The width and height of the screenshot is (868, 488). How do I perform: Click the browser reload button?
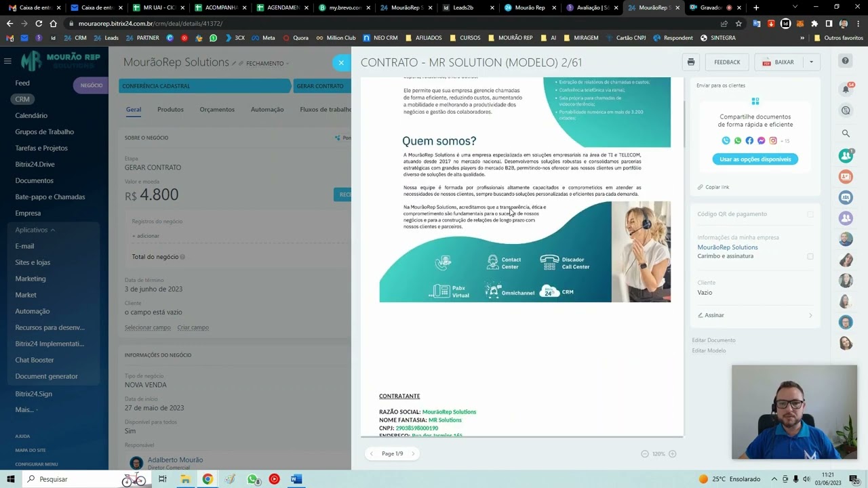point(39,23)
